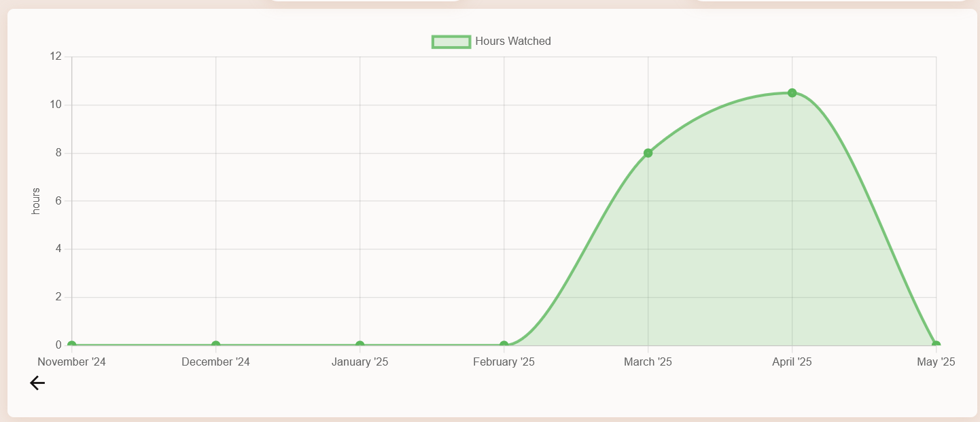Click the green Hours Watched legend swatch
The width and height of the screenshot is (980, 422).
pos(451,41)
